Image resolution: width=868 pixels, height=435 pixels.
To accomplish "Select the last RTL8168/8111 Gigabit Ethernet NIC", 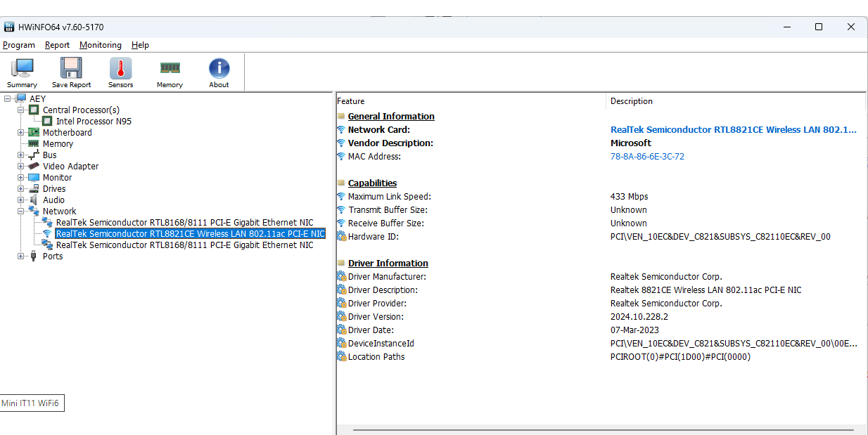I will click(184, 245).
